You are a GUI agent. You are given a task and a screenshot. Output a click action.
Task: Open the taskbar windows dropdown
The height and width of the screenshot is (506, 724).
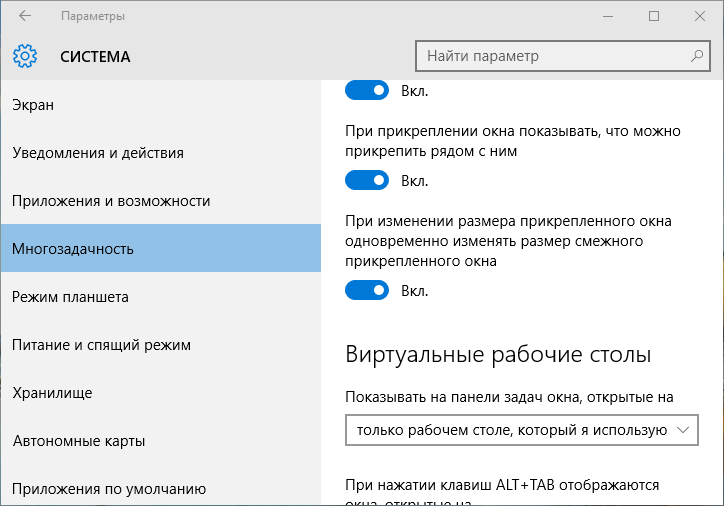click(x=522, y=430)
